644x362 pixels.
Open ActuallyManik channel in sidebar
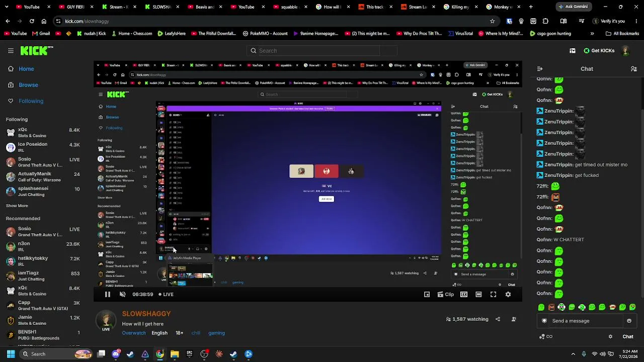pos(43,176)
